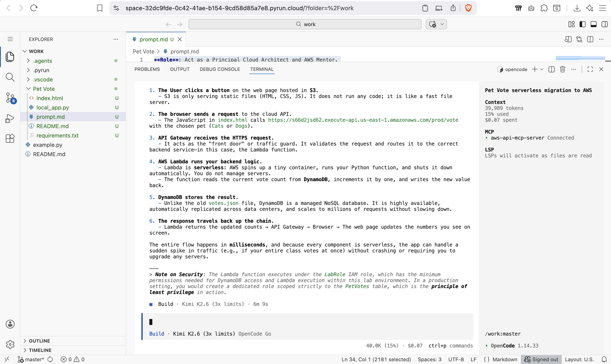Viewport: 611px width, 364px height.
Task: Open the browser extensions puzzle icon
Action: tap(544, 8)
